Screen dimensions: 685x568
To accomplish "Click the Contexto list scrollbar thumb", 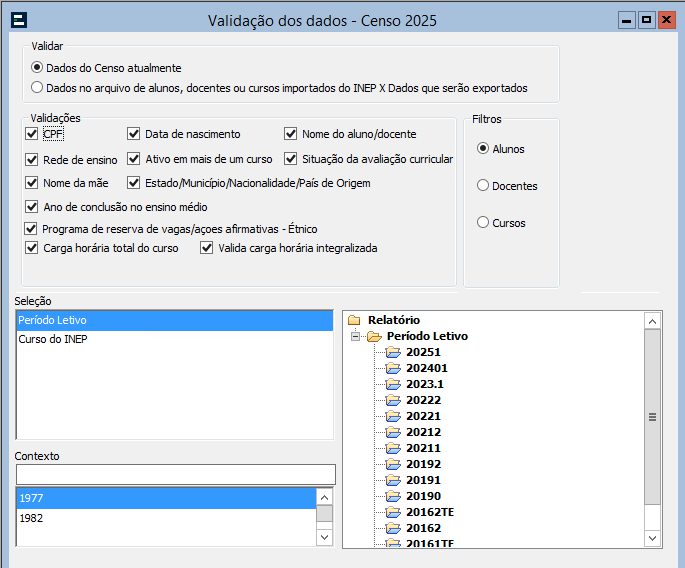I will click(324, 514).
